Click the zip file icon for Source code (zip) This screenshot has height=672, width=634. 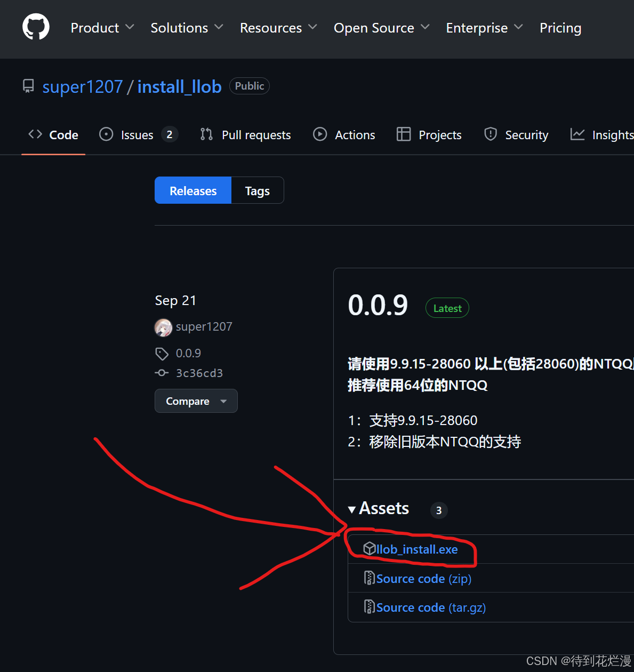click(369, 578)
